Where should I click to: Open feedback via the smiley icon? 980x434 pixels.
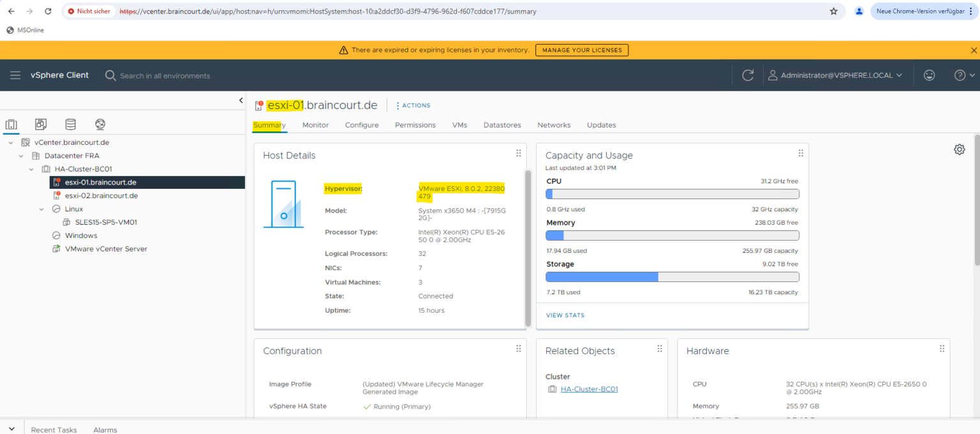coord(929,75)
